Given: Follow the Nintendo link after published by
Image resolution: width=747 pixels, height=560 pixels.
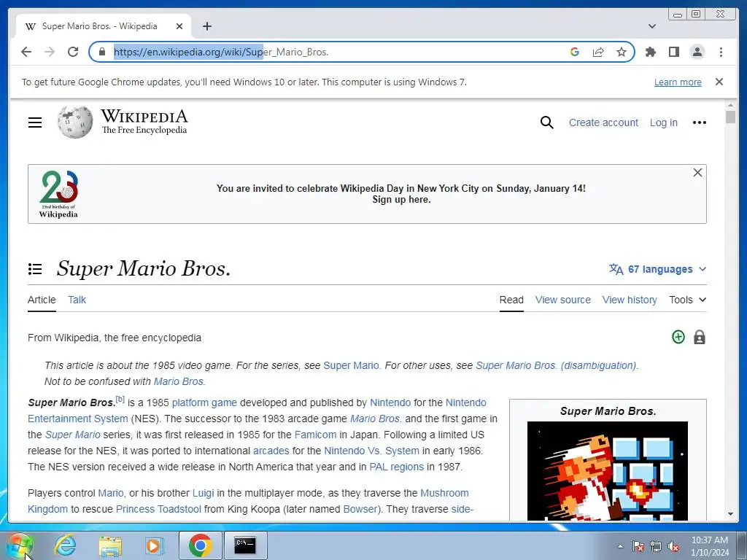Looking at the screenshot, I should click(x=390, y=402).
